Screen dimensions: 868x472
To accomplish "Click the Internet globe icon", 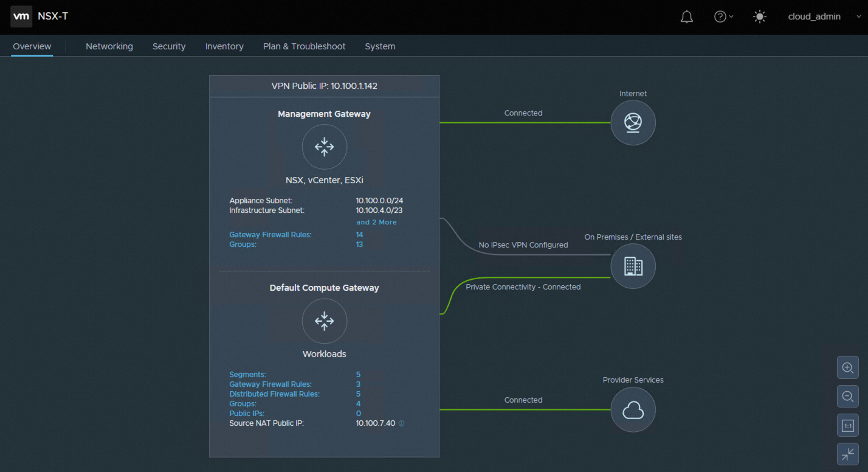I will [633, 123].
